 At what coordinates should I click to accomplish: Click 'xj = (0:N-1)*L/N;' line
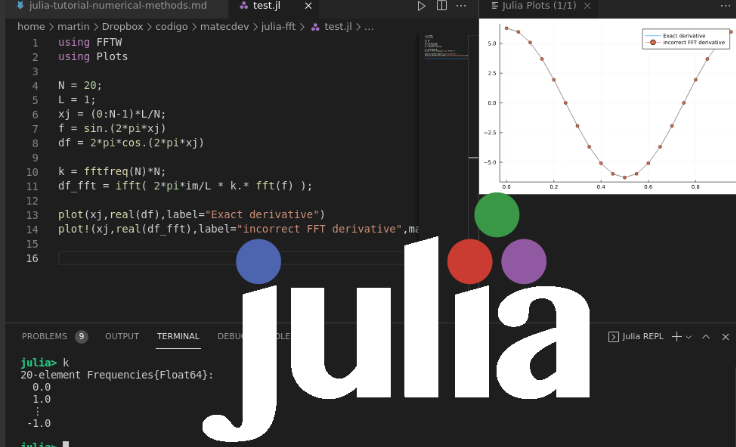click(x=112, y=114)
